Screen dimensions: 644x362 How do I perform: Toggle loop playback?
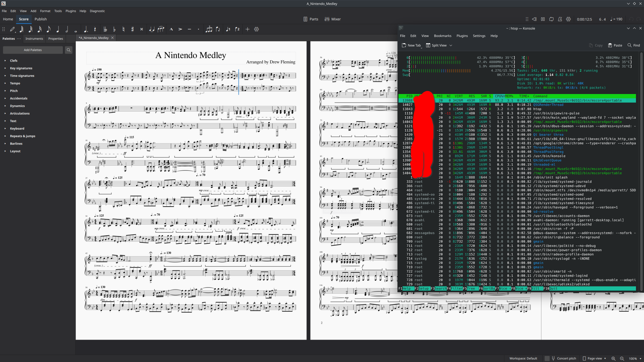pos(551,19)
